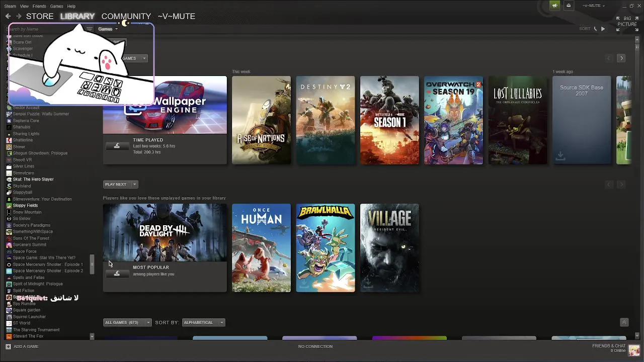Select Senpai Puzzle: Waifu Summer

pyautogui.click(x=41, y=114)
